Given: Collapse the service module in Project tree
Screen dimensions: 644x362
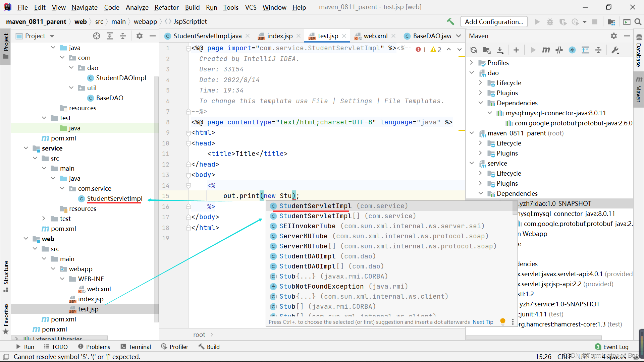Looking at the screenshot, I should [x=26, y=148].
